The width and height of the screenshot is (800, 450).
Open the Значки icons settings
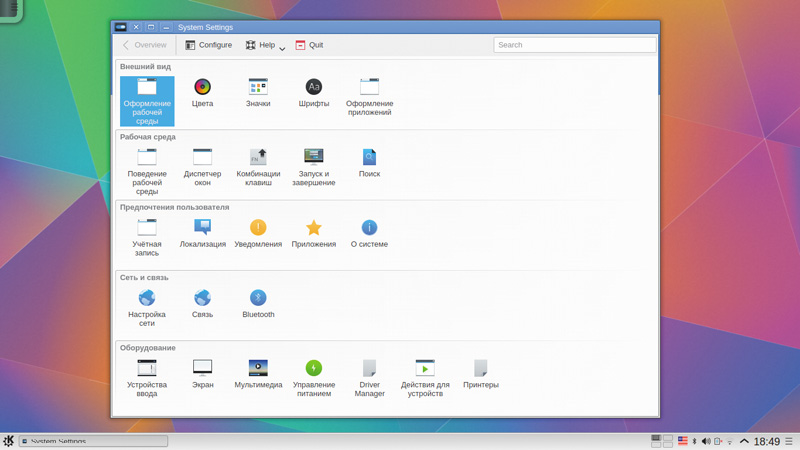258,93
